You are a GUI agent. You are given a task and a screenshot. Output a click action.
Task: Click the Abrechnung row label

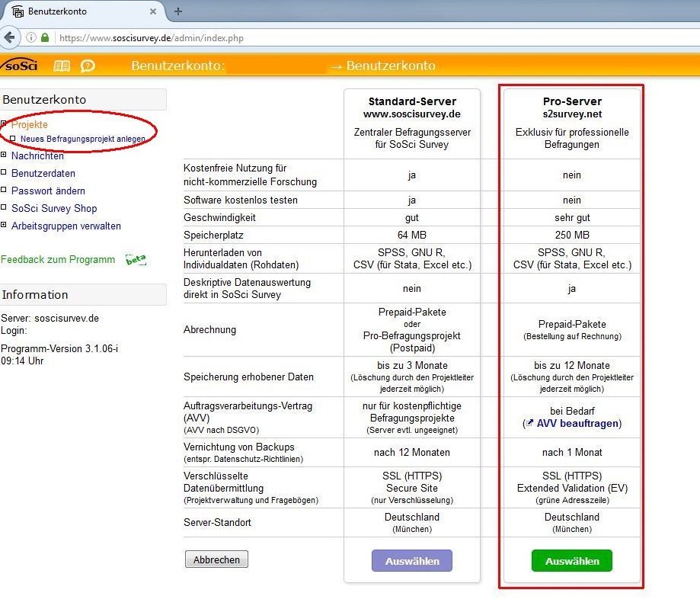(209, 330)
